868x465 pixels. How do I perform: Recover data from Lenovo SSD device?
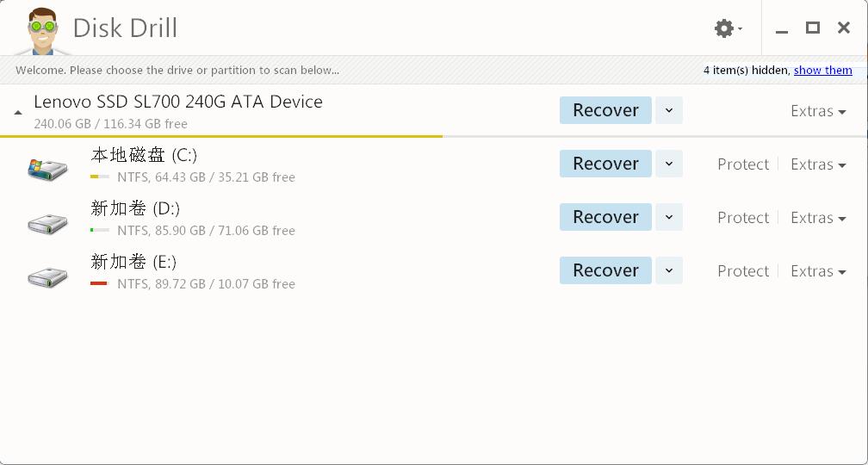tap(605, 110)
